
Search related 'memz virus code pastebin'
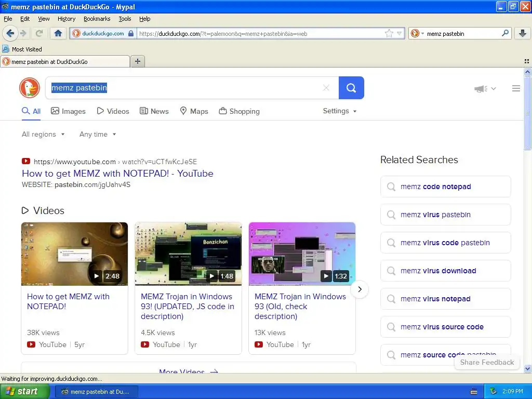(x=445, y=243)
